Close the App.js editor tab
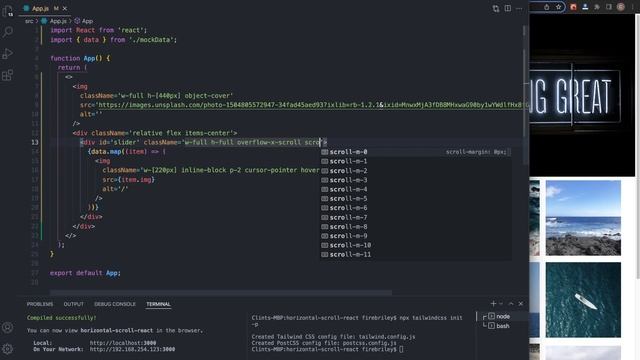 pyautogui.click(x=65, y=8)
